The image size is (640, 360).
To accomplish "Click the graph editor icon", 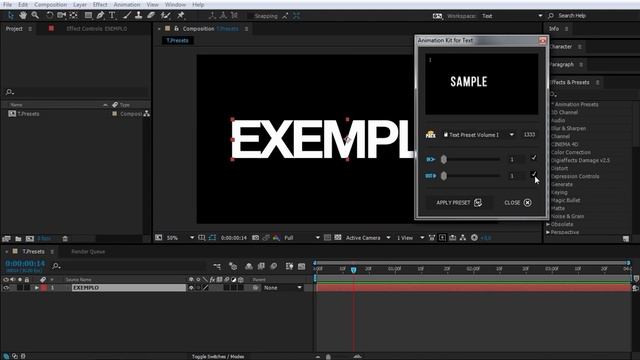I will (302, 267).
